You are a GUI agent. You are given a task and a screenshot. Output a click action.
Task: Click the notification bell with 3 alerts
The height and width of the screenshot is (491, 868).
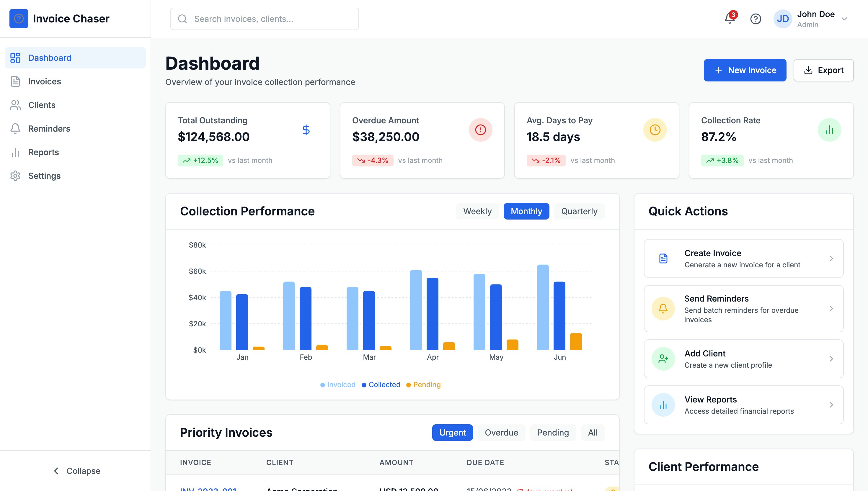point(729,19)
